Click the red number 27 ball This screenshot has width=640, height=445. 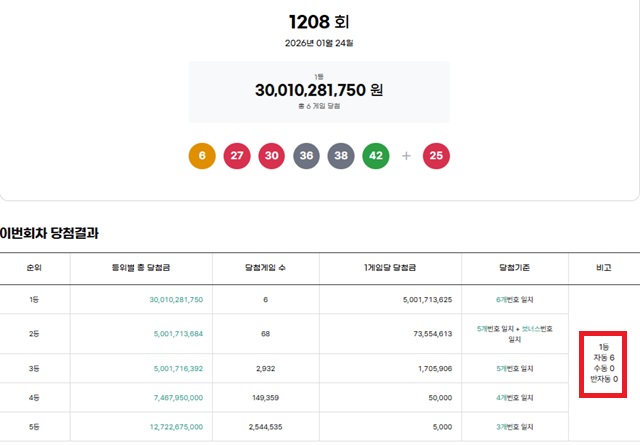tap(237, 156)
